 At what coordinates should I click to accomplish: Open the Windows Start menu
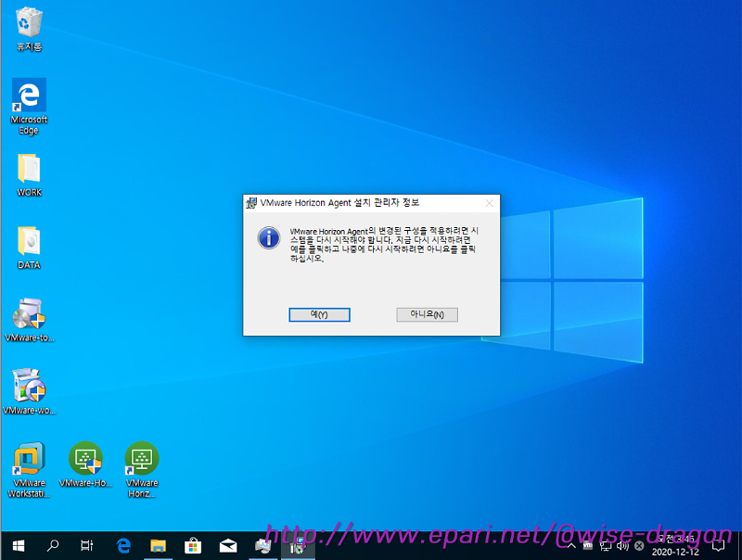[x=18, y=546]
